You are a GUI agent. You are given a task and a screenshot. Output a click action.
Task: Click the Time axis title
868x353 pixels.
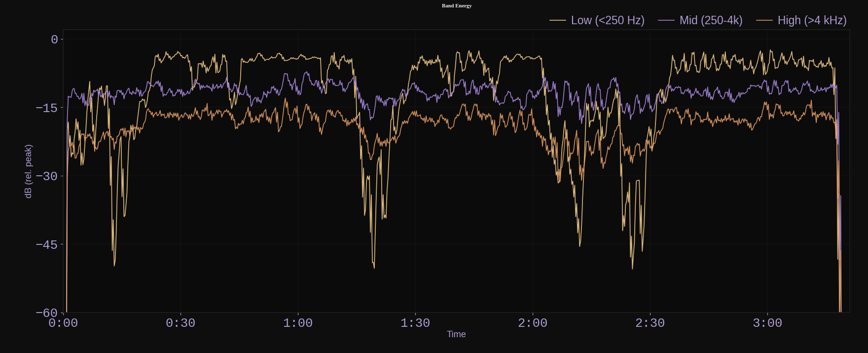[x=456, y=334]
